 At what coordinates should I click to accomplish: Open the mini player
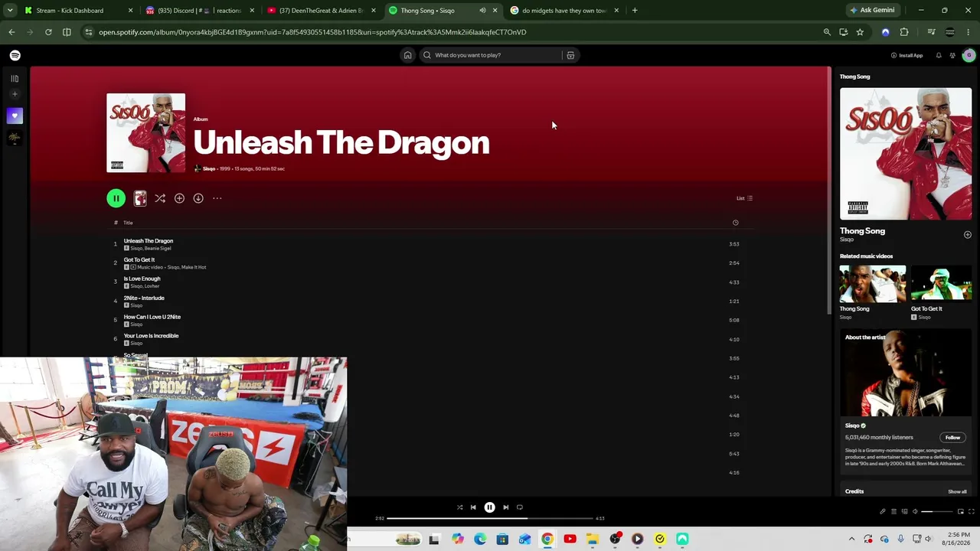click(x=961, y=511)
